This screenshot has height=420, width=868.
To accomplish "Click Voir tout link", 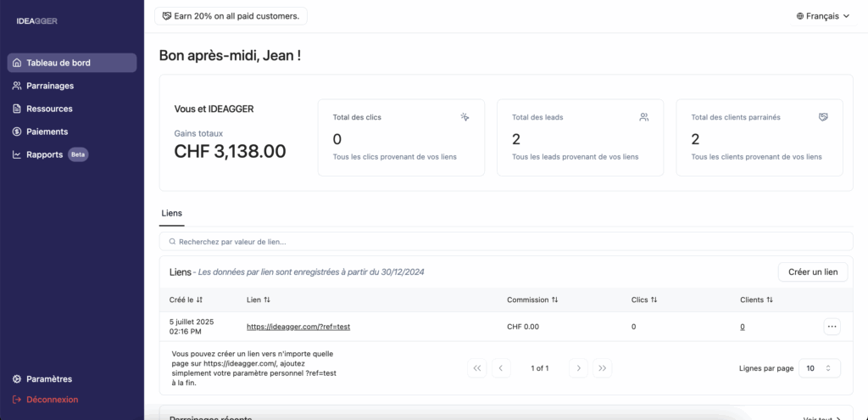I will pyautogui.click(x=821, y=419).
